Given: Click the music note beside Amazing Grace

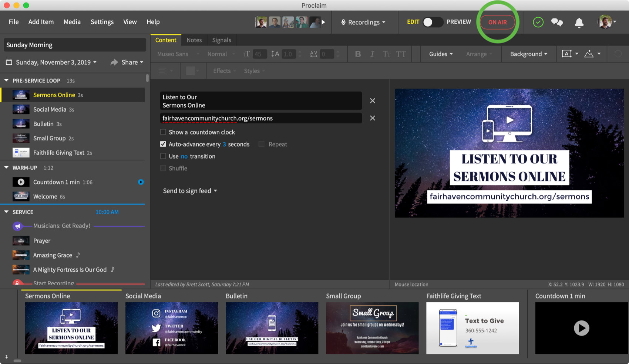Looking at the screenshot, I should (78, 255).
